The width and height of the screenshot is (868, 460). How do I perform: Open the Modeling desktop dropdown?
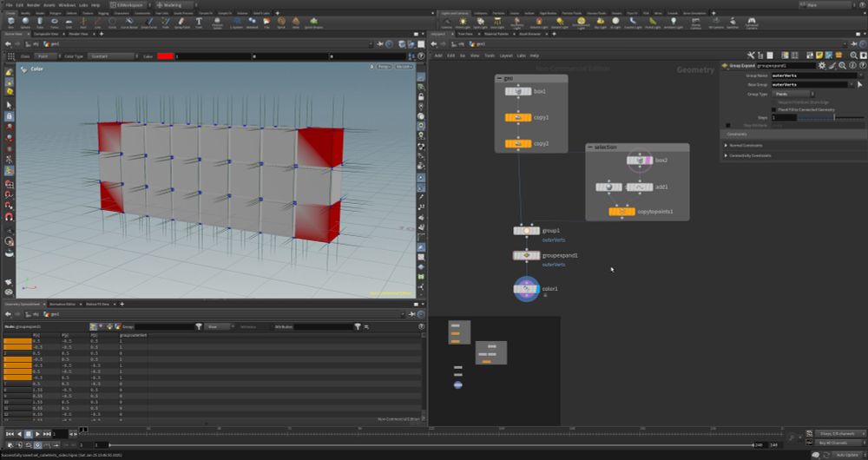pyautogui.click(x=176, y=5)
